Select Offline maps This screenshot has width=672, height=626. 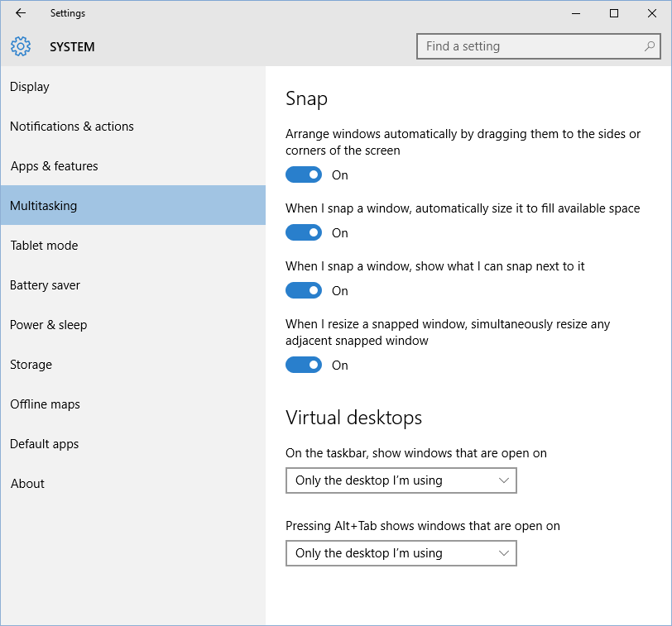click(133, 404)
